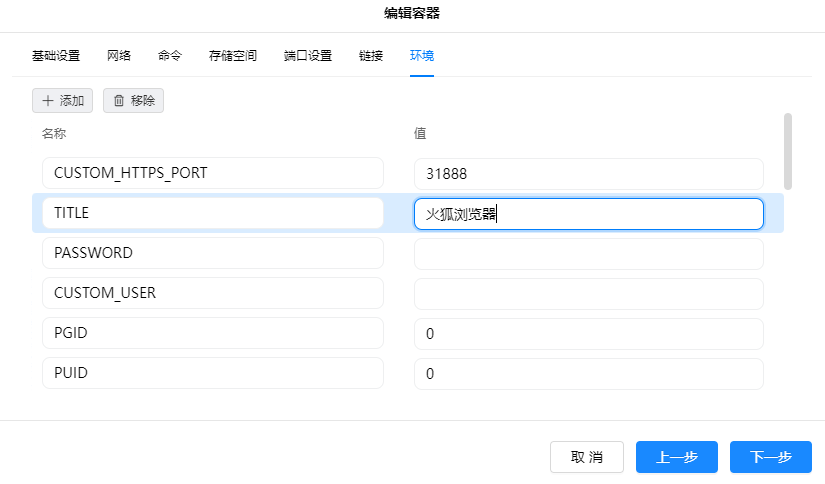
Task: Focus the TITLE value field 火狐浏览器
Action: [x=588, y=213]
